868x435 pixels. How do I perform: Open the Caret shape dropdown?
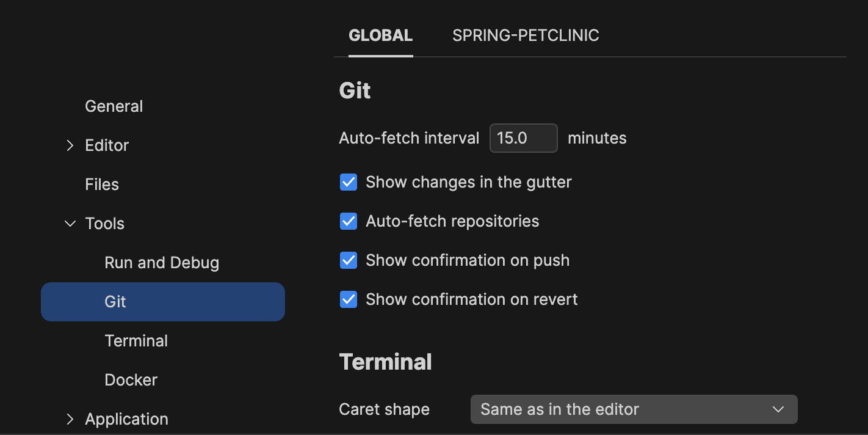[x=634, y=409]
